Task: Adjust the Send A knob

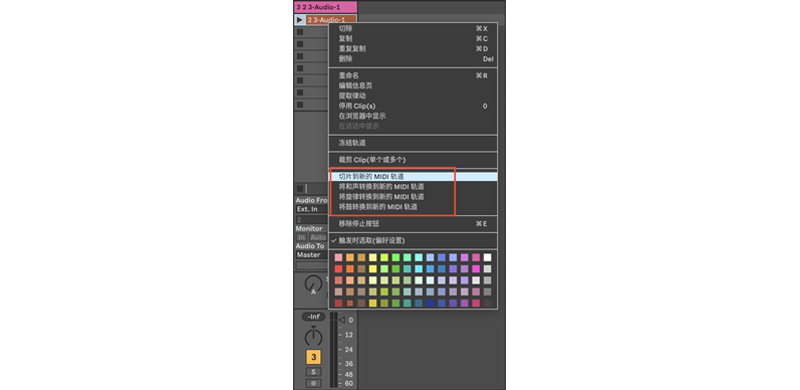Action: pyautogui.click(x=313, y=284)
